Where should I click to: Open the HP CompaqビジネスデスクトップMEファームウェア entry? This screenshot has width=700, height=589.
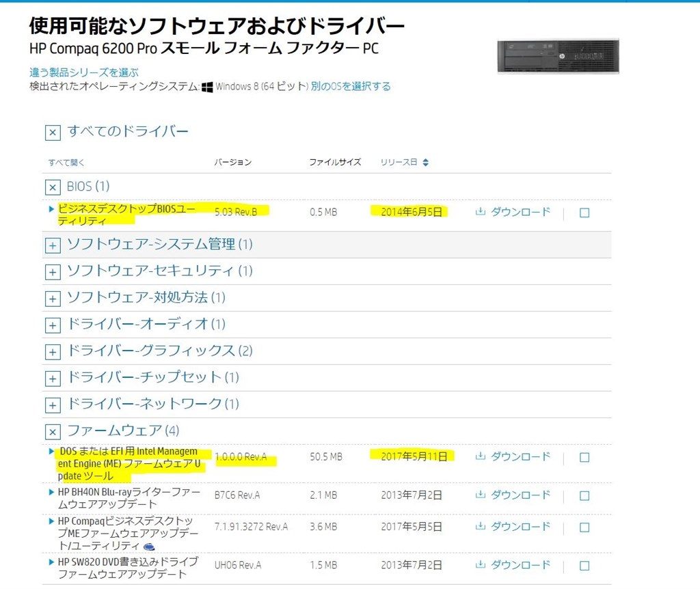pyautogui.click(x=128, y=533)
